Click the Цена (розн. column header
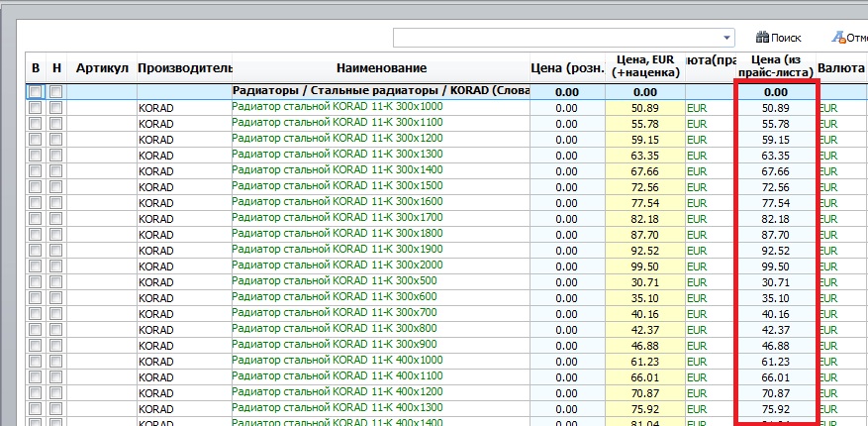The width and height of the screenshot is (868, 426). (567, 68)
